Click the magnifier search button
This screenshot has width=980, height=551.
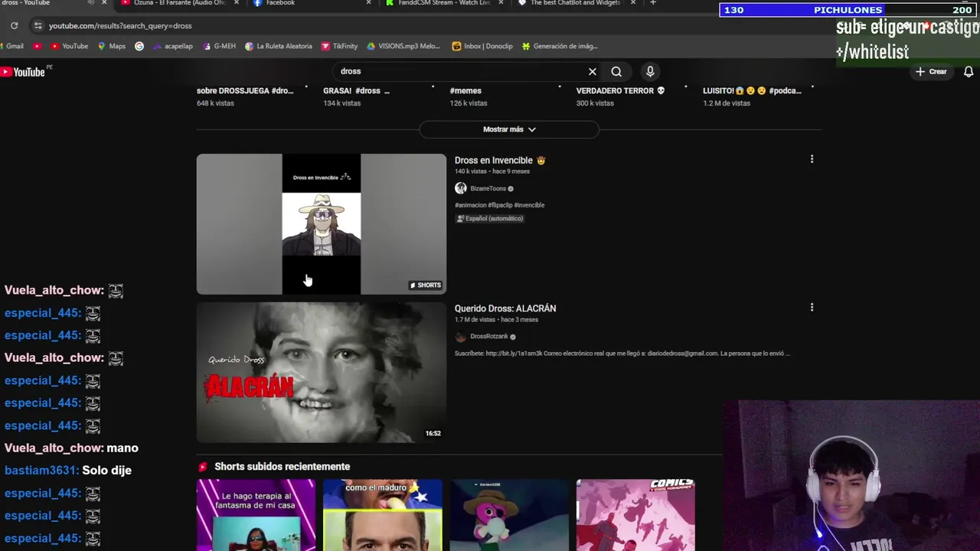[616, 71]
